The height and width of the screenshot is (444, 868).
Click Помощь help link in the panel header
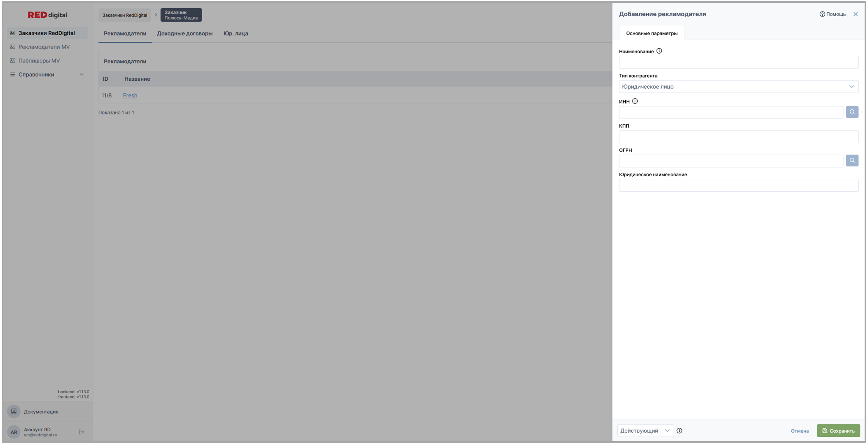point(832,14)
